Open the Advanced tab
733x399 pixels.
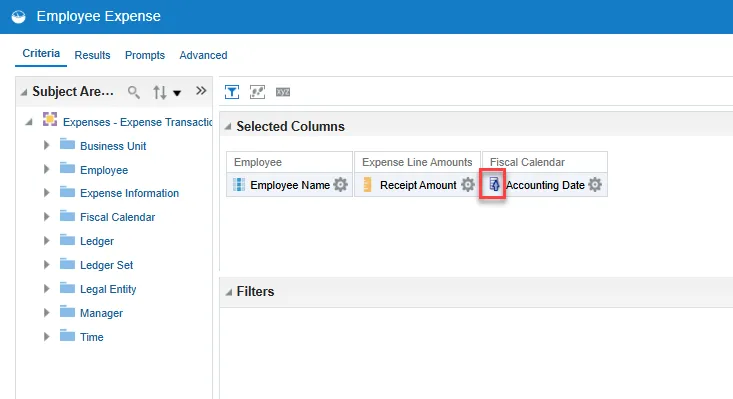click(203, 55)
